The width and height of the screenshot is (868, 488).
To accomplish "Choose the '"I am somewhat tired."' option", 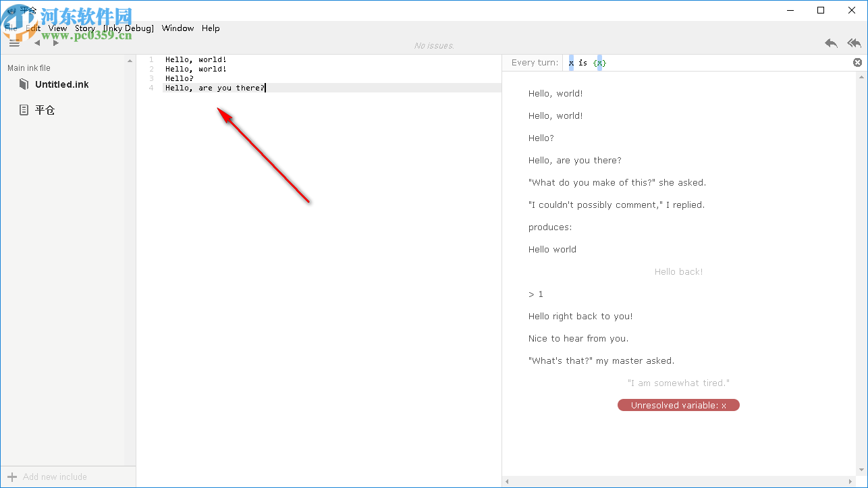I will pyautogui.click(x=678, y=383).
